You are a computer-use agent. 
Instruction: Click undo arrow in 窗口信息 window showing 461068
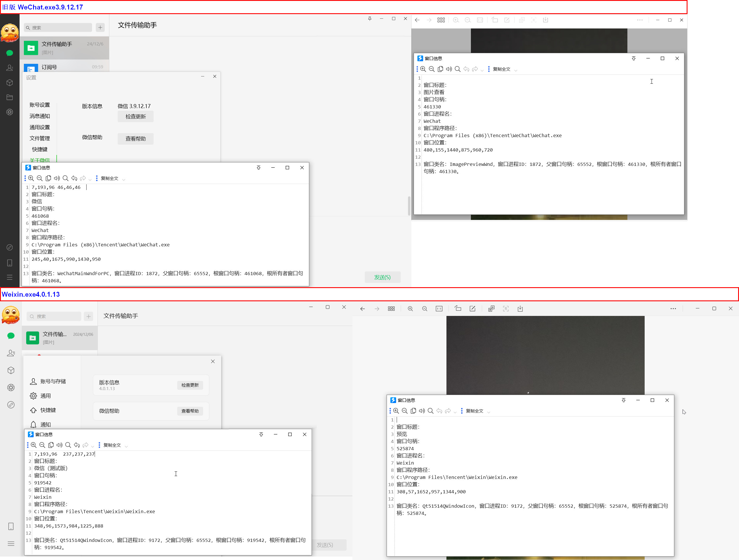(74, 178)
